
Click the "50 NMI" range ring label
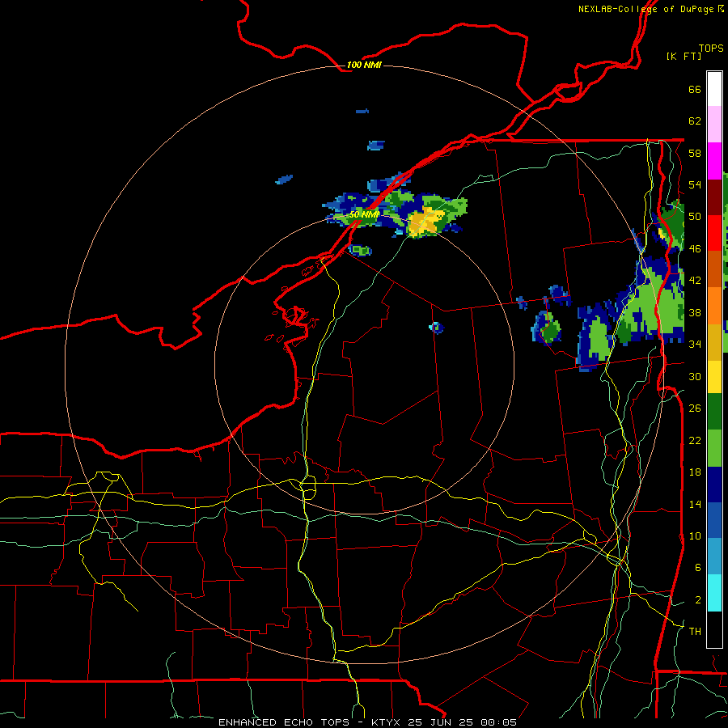(x=365, y=214)
